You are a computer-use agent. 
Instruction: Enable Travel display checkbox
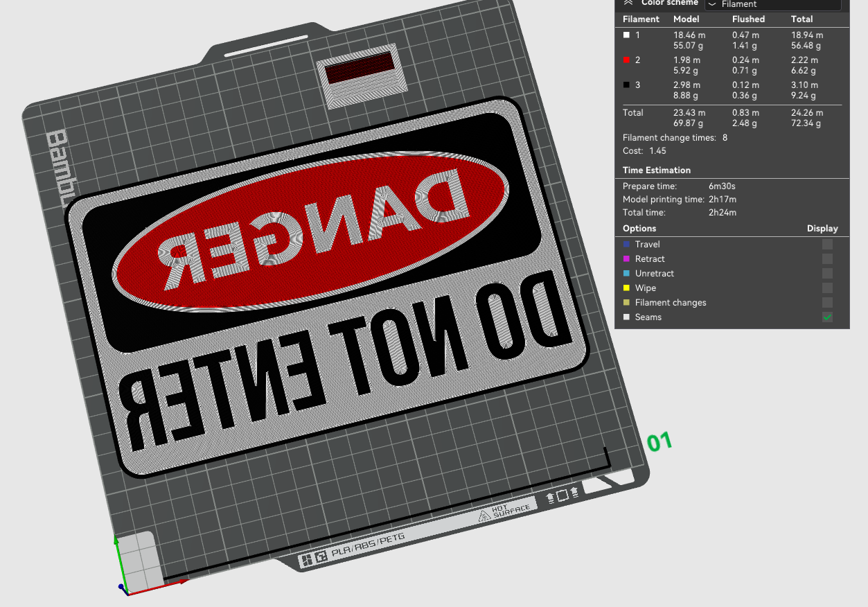click(x=827, y=245)
